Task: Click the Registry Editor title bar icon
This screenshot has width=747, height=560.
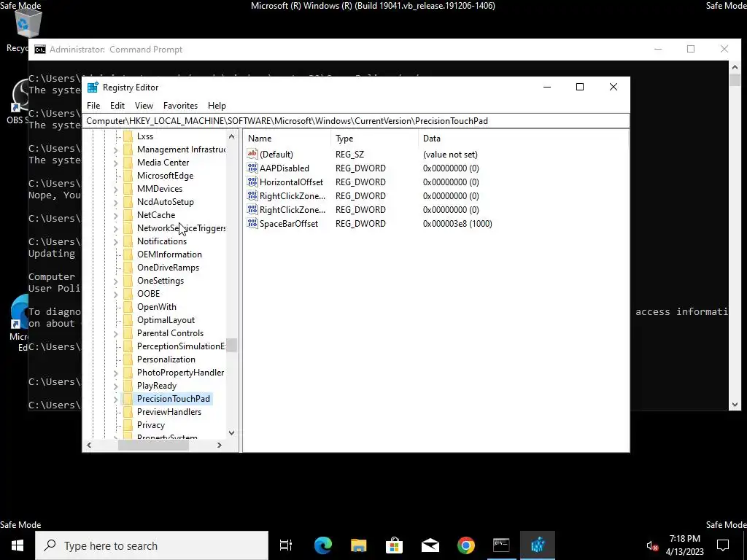Action: point(93,87)
